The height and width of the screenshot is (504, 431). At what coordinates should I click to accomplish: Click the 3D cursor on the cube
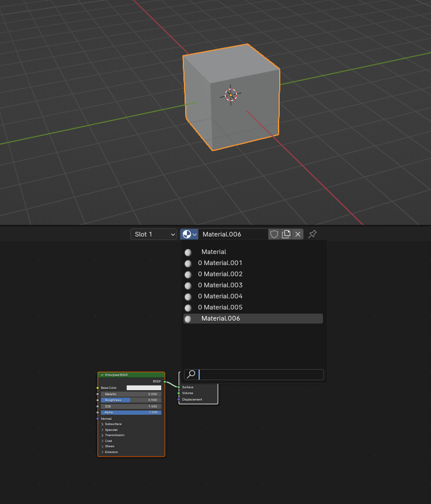pos(231,95)
